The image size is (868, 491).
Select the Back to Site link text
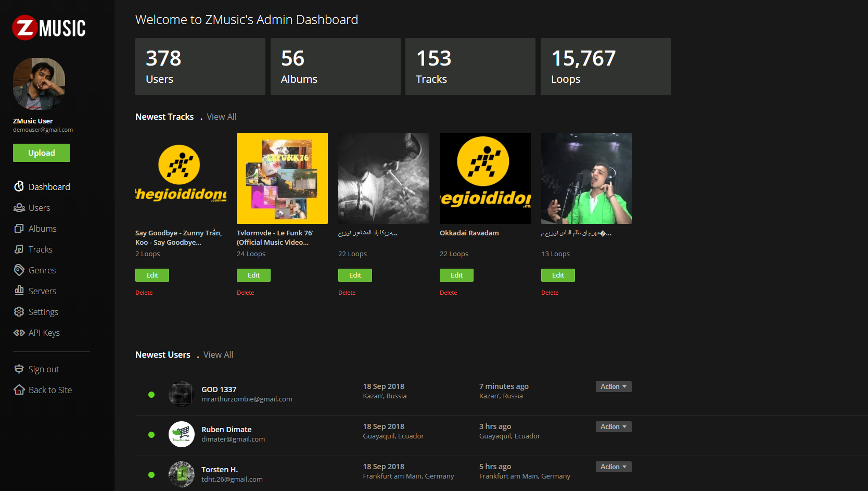click(50, 390)
